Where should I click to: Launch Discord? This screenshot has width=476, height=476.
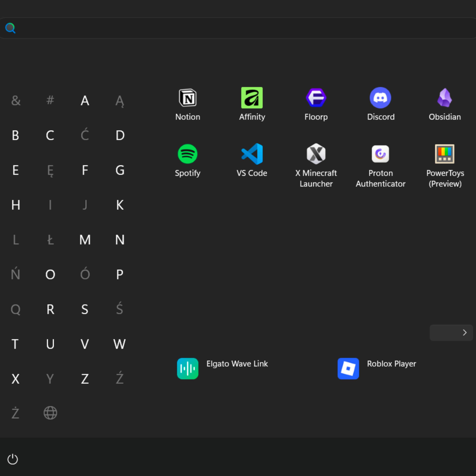pos(380,98)
